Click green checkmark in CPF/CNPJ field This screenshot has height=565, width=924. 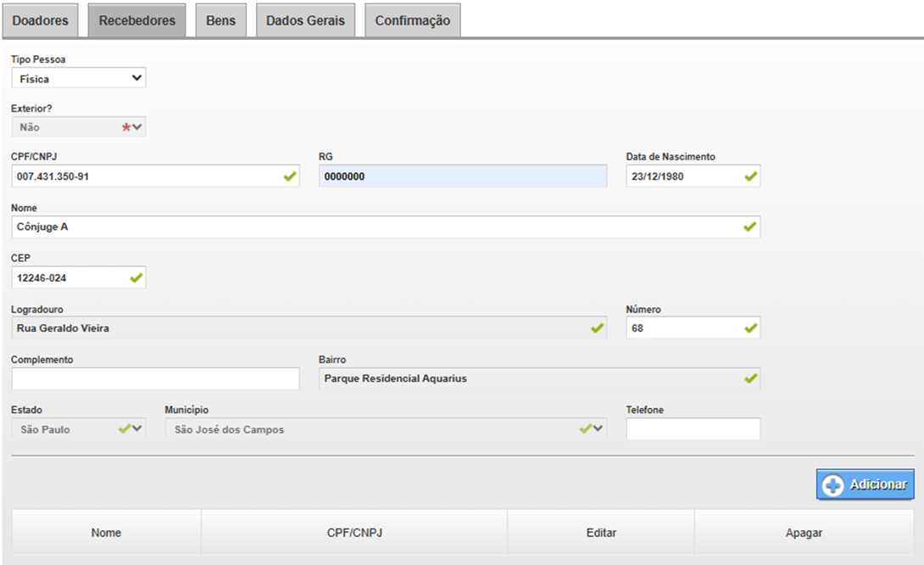(x=290, y=176)
